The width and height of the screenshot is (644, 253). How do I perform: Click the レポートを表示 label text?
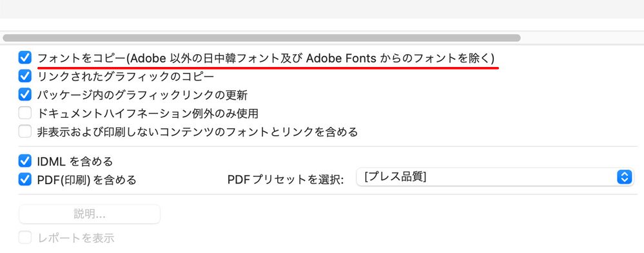pos(76,238)
